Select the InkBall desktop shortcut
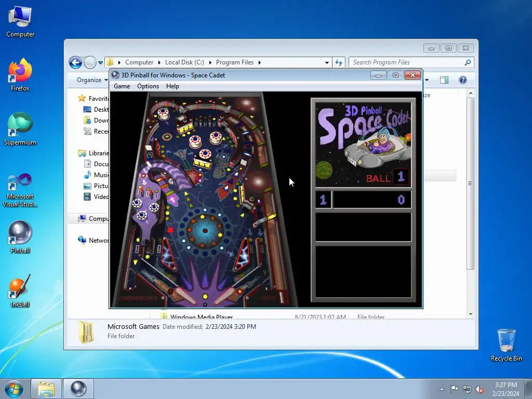 coord(20,291)
